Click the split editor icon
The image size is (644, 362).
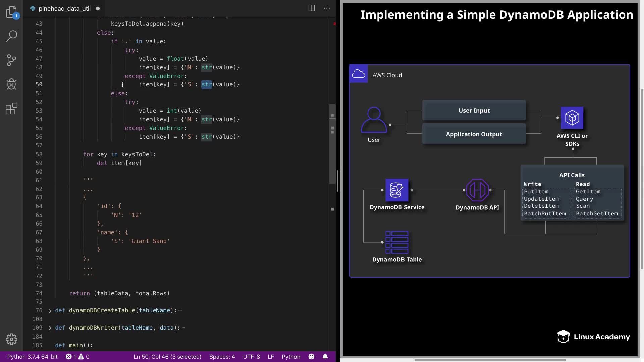click(312, 8)
